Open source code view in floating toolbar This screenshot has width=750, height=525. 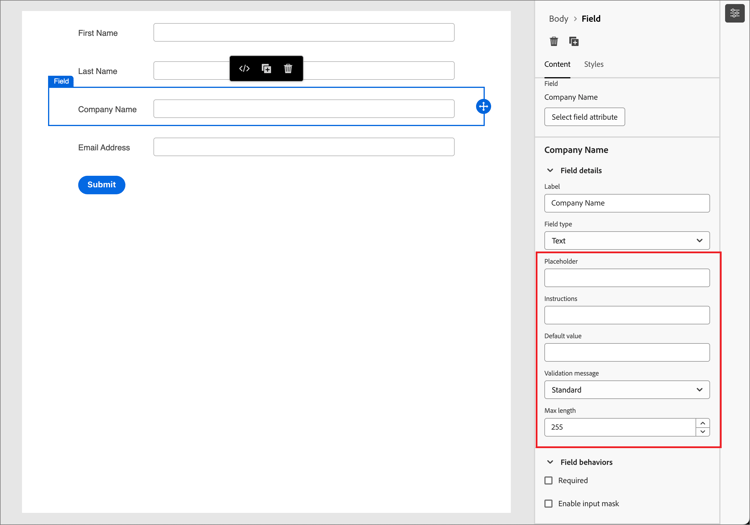pos(244,68)
